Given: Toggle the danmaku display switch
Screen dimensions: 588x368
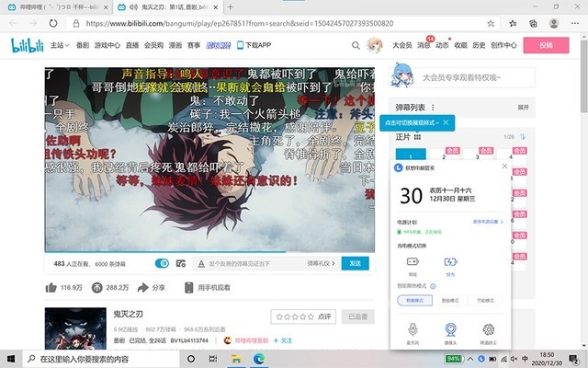Looking at the screenshot, I should click(162, 264).
